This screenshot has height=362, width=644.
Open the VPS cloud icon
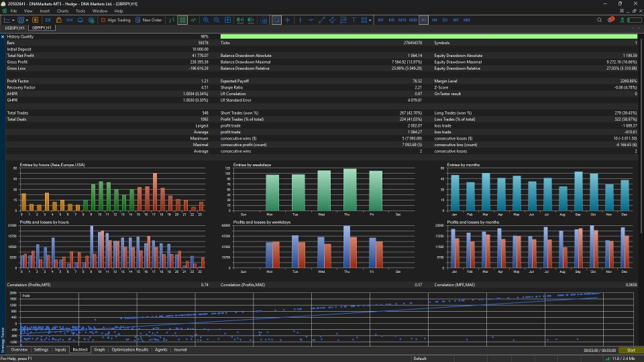80,20
